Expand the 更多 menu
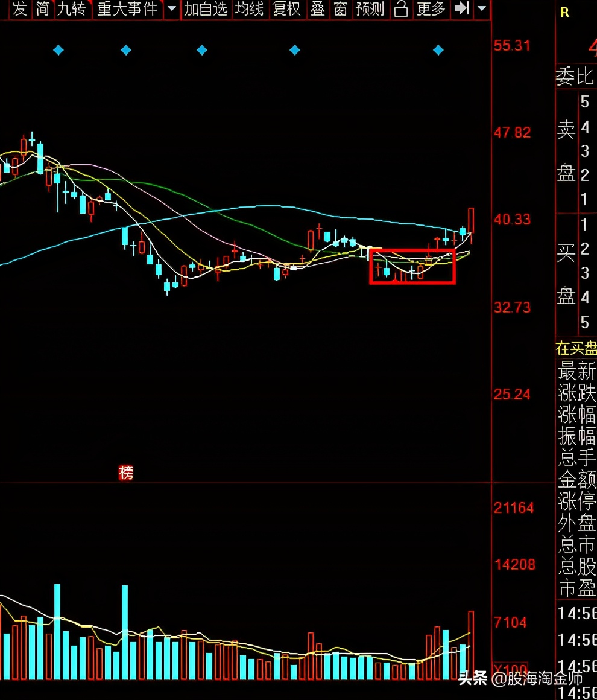 coord(431,9)
